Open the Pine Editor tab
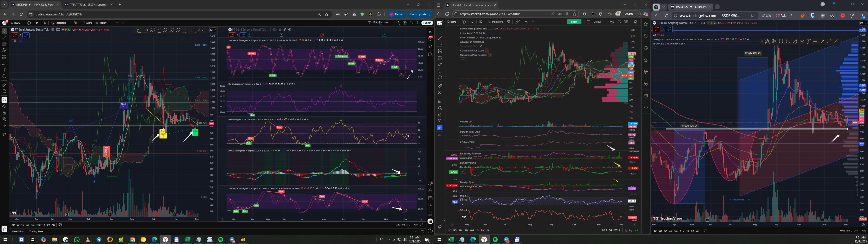The image size is (868, 244). click(18, 232)
